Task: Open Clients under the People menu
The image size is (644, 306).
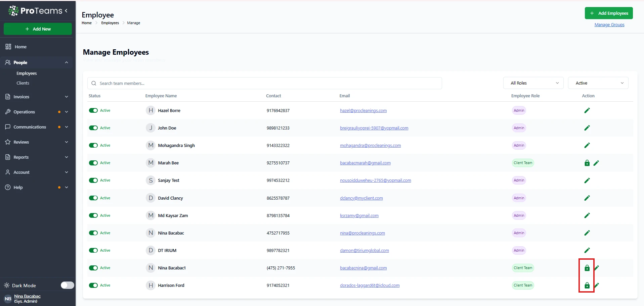Action: pos(23,83)
